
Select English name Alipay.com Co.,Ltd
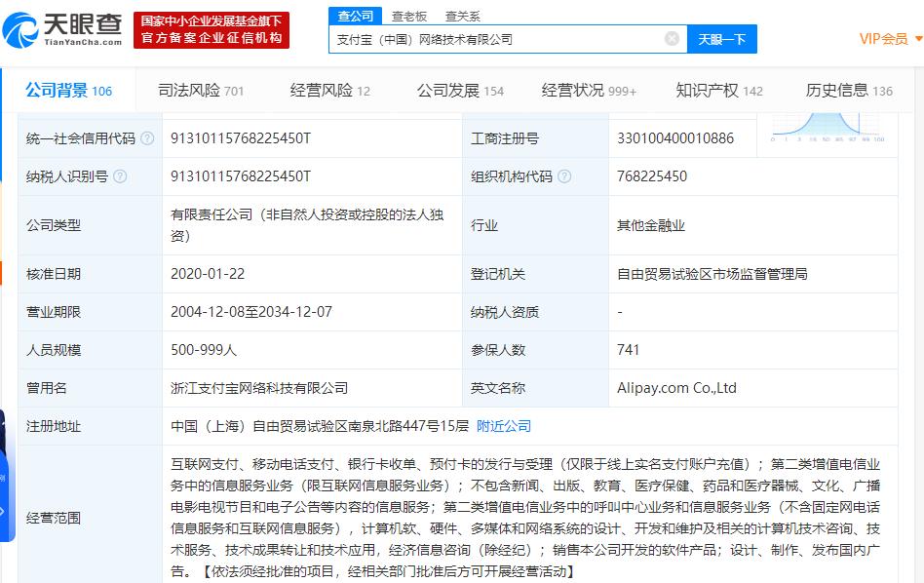[676, 388]
